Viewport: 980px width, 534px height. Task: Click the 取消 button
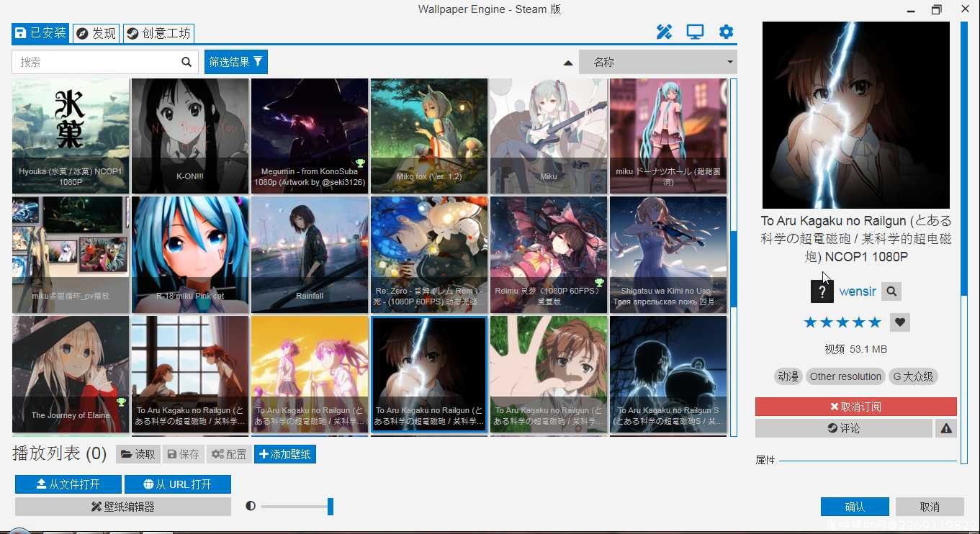pos(930,507)
